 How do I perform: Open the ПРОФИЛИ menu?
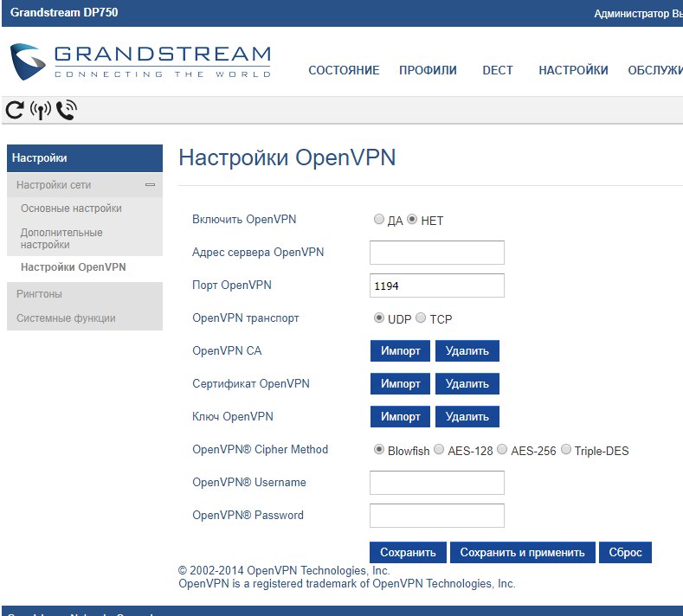tap(428, 70)
